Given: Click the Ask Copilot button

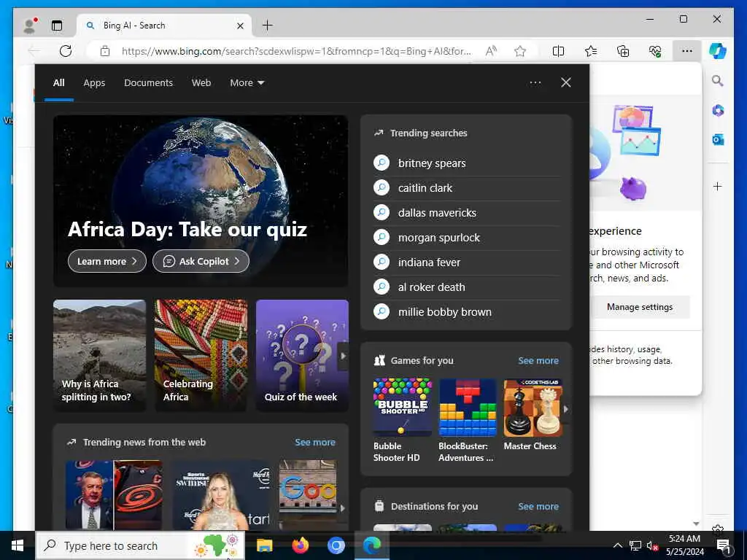Looking at the screenshot, I should coord(201,262).
